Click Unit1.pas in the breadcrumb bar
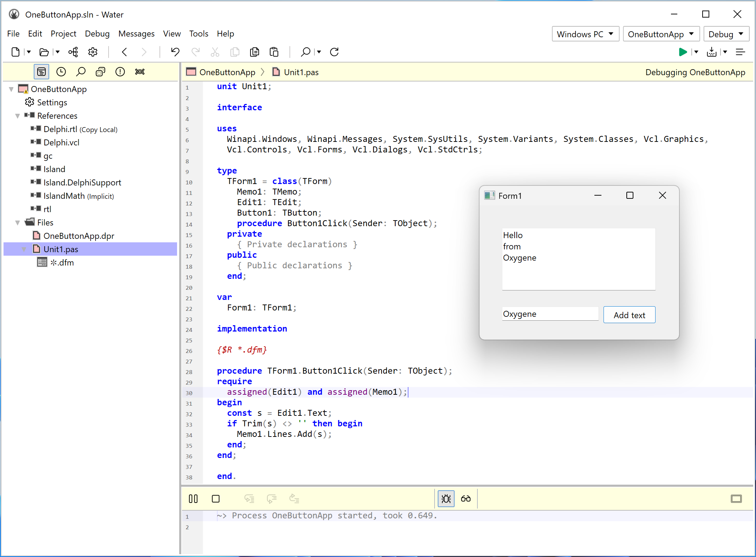756x557 pixels. tap(301, 72)
